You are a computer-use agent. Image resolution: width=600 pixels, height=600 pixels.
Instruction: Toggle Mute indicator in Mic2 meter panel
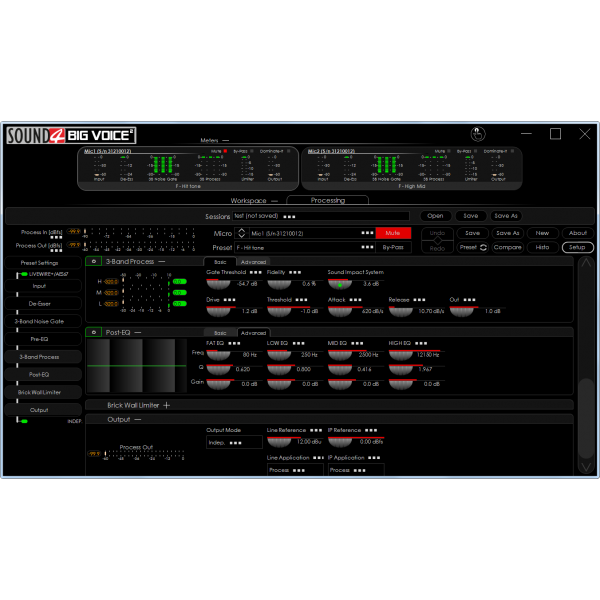coord(449,151)
